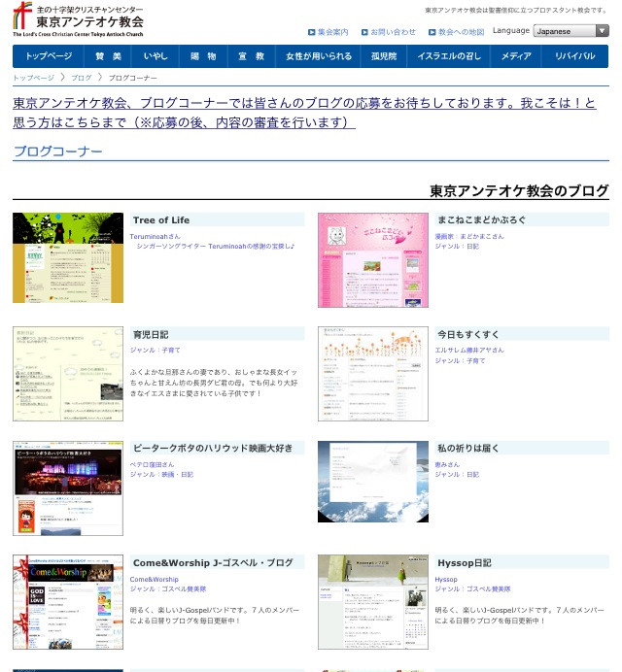The width and height of the screenshot is (622, 672).
Task: Select トップページ in navigation bar
Action: coord(49,56)
